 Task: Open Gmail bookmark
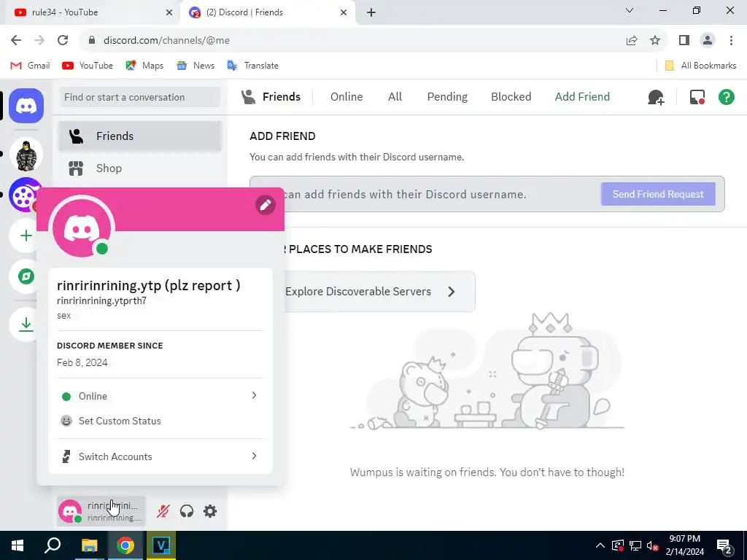coord(30,66)
